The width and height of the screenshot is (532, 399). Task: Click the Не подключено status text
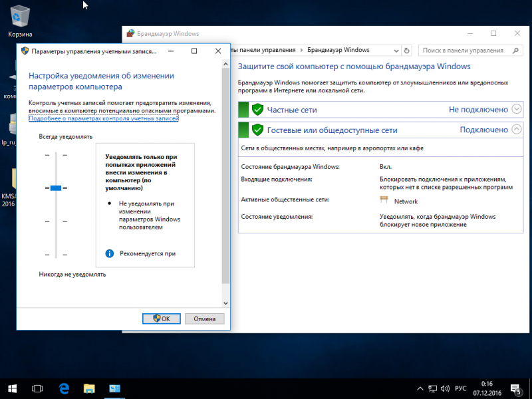coord(478,109)
